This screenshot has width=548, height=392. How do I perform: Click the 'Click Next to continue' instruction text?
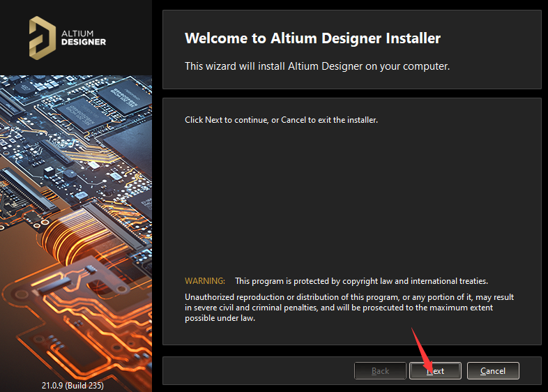(x=282, y=120)
